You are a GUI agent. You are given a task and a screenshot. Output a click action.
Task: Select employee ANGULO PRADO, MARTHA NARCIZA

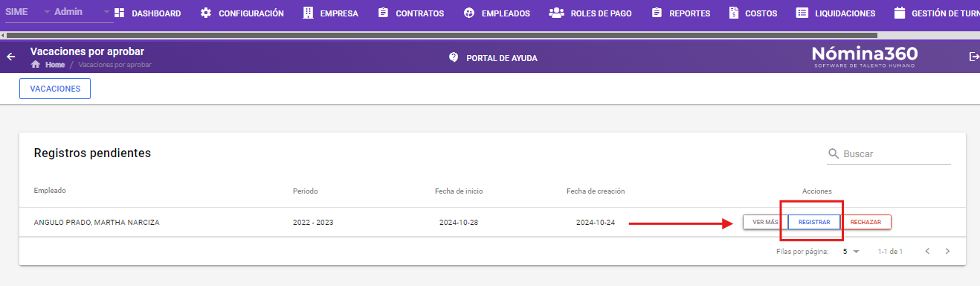(97, 223)
